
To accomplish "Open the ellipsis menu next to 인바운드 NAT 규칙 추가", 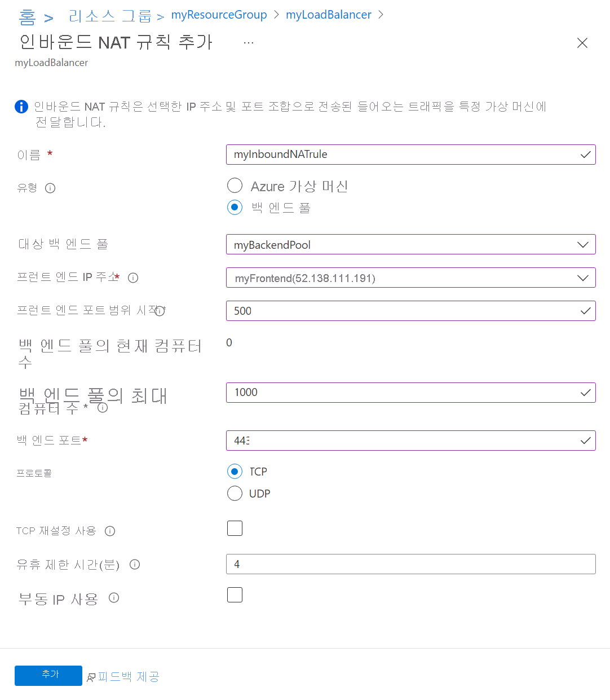I will pyautogui.click(x=248, y=41).
